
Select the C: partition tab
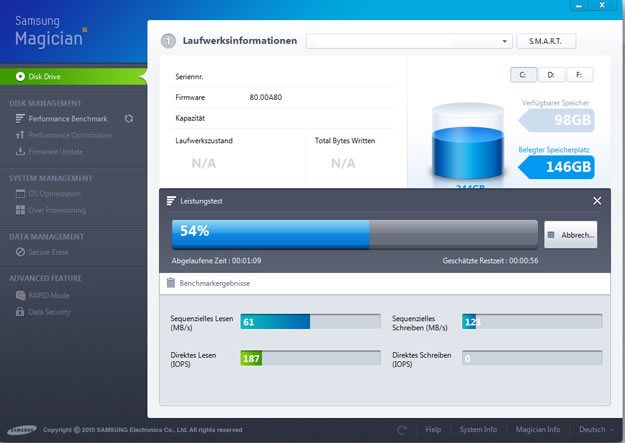[x=523, y=75]
